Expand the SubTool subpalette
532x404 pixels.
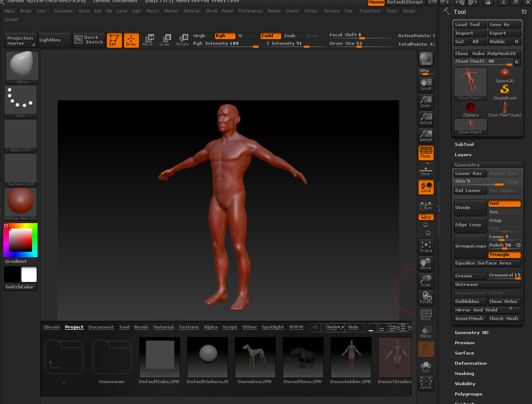pyautogui.click(x=464, y=145)
